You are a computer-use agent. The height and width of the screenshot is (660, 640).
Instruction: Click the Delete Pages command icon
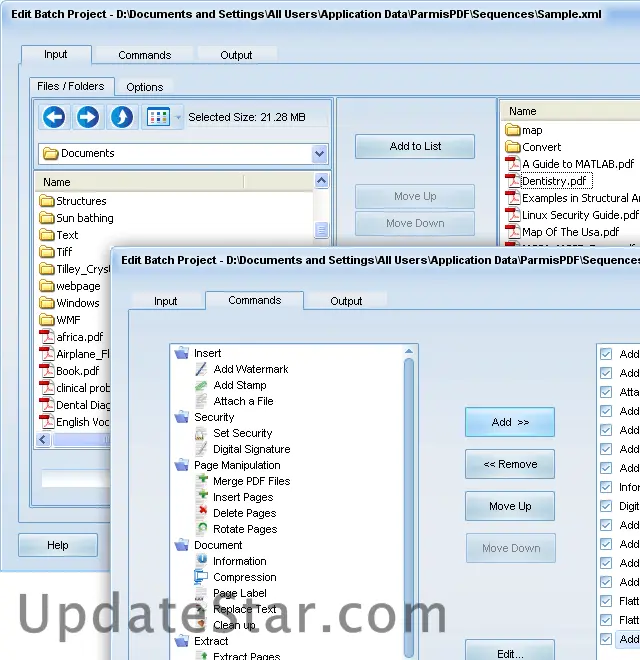pyautogui.click(x=203, y=512)
